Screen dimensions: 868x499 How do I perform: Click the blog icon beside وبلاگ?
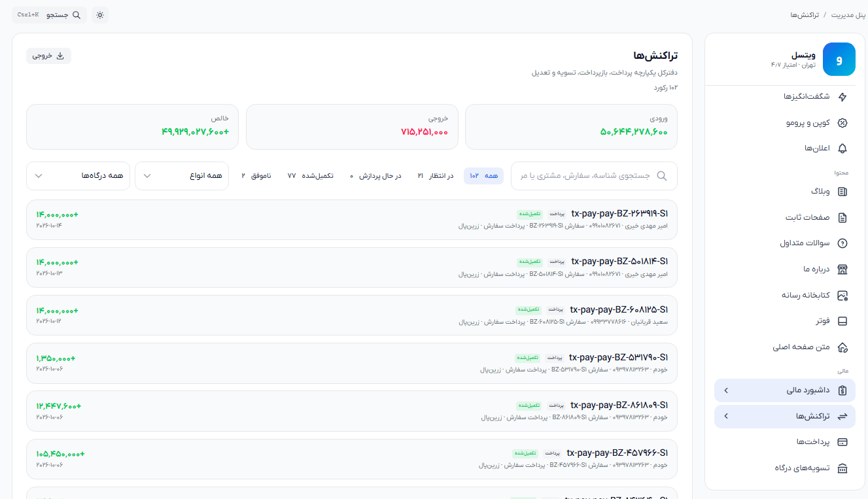tap(842, 192)
